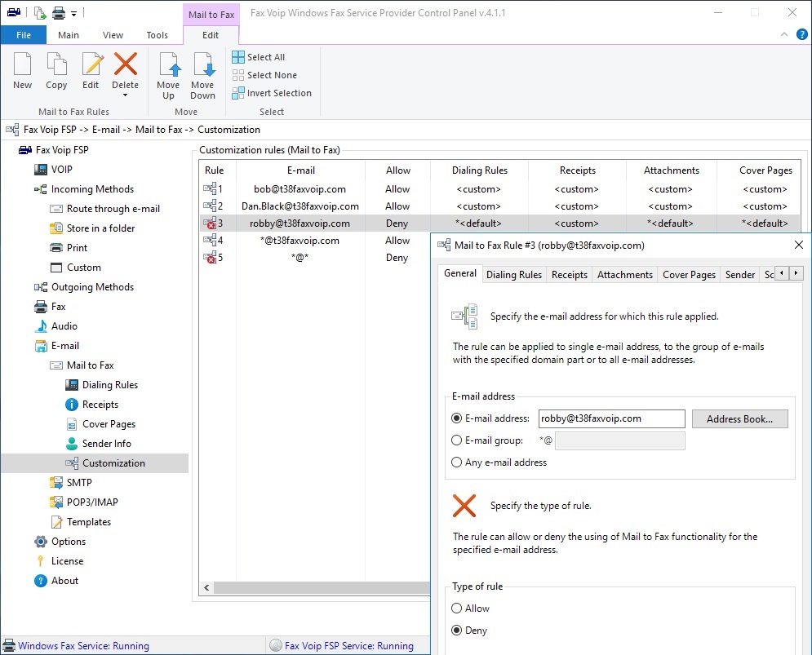Screen dimensions: 812x655
Task: Open Cover Pages in the tree
Action: point(101,424)
